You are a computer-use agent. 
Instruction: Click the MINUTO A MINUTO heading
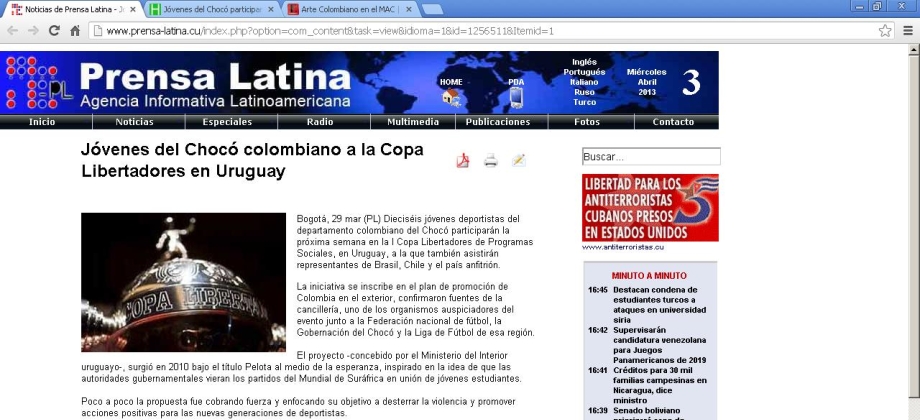(x=649, y=275)
